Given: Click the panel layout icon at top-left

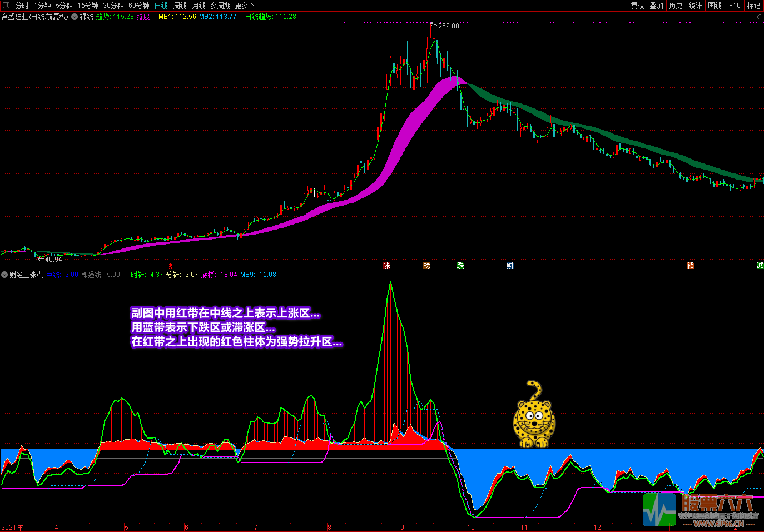Looking at the screenshot, I should (6, 6).
